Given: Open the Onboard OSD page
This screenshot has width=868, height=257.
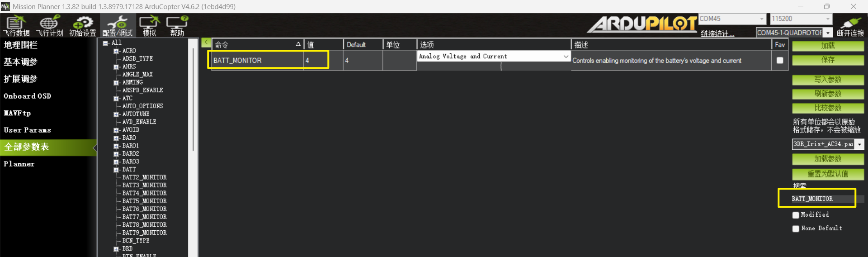Looking at the screenshot, I should (28, 96).
